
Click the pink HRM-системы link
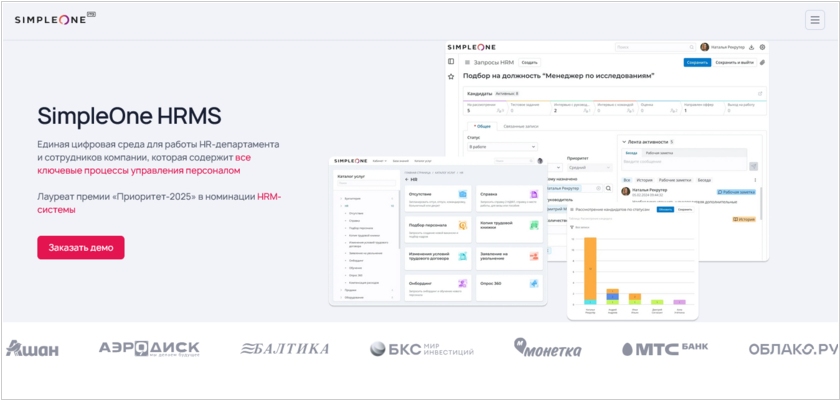coord(159,203)
